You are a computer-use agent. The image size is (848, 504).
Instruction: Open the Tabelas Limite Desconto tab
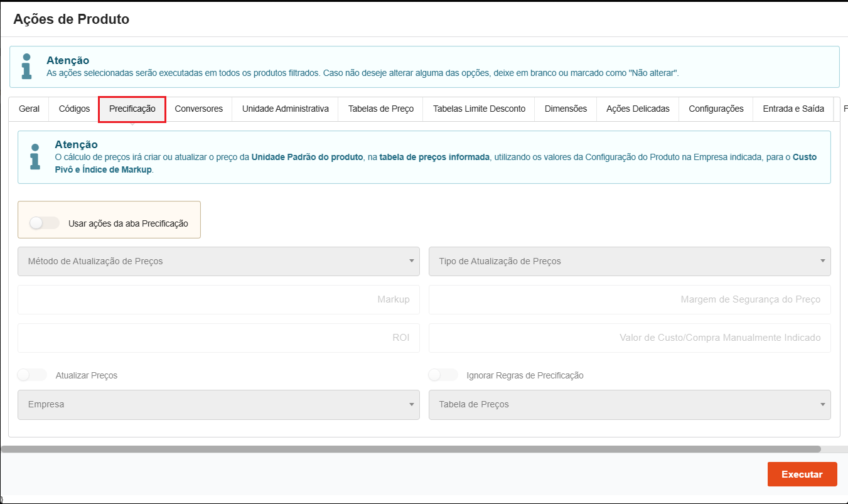[x=479, y=109]
